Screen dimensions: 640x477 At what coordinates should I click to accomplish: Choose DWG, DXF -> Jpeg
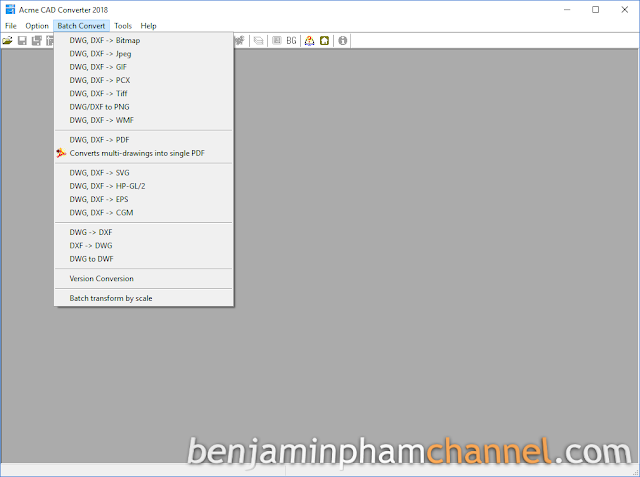[x=144, y=54]
